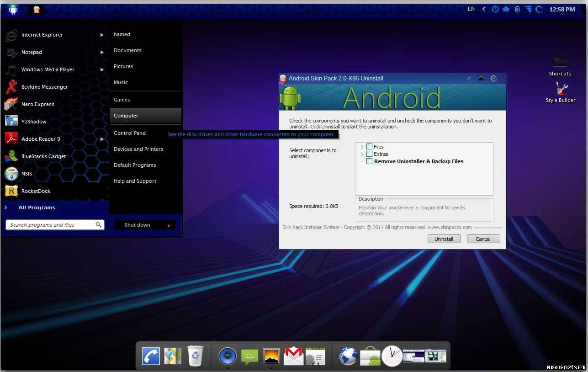This screenshot has width=588, height=372.
Task: Open the Gallery picture dock icon
Action: pyautogui.click(x=271, y=356)
